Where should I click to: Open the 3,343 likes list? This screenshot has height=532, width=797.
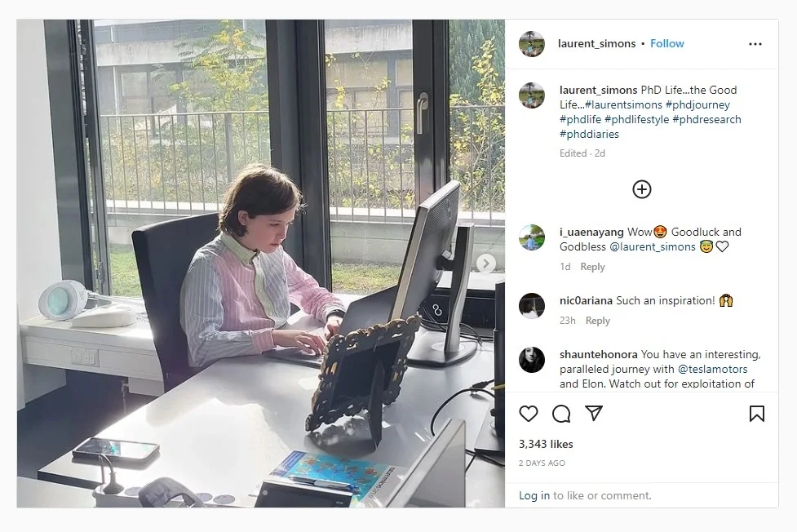[546, 444]
